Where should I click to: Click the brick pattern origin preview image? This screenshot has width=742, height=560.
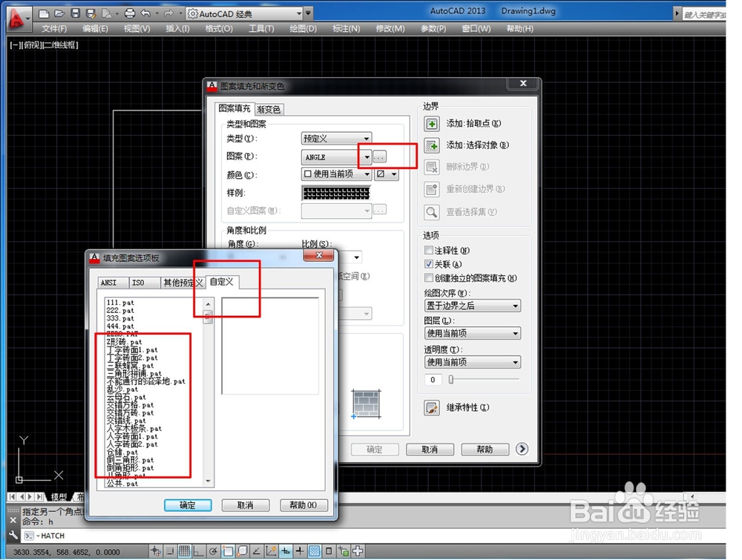[367, 404]
